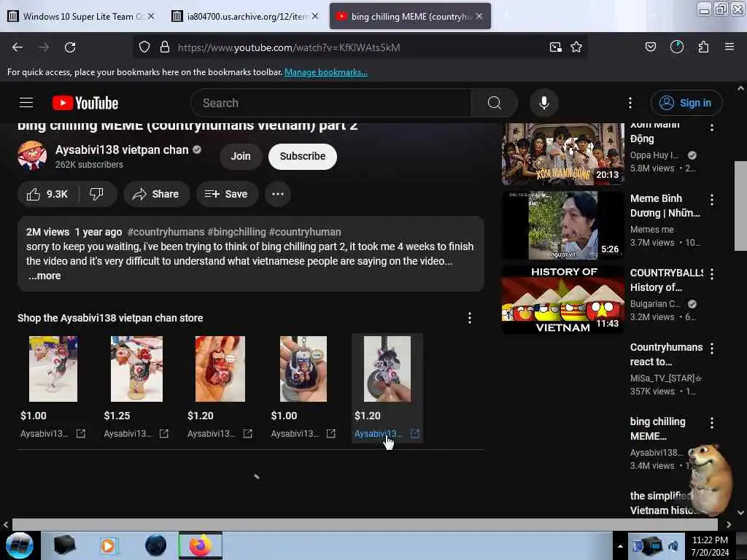This screenshot has height=560, width=747.
Task: Click the page vertical scrollbar thumb
Action: click(740, 206)
